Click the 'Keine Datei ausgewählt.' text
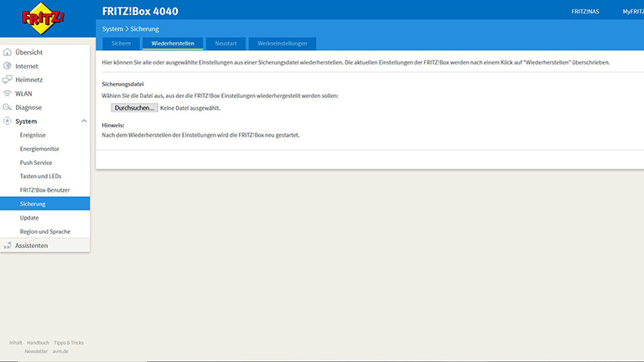 click(190, 108)
